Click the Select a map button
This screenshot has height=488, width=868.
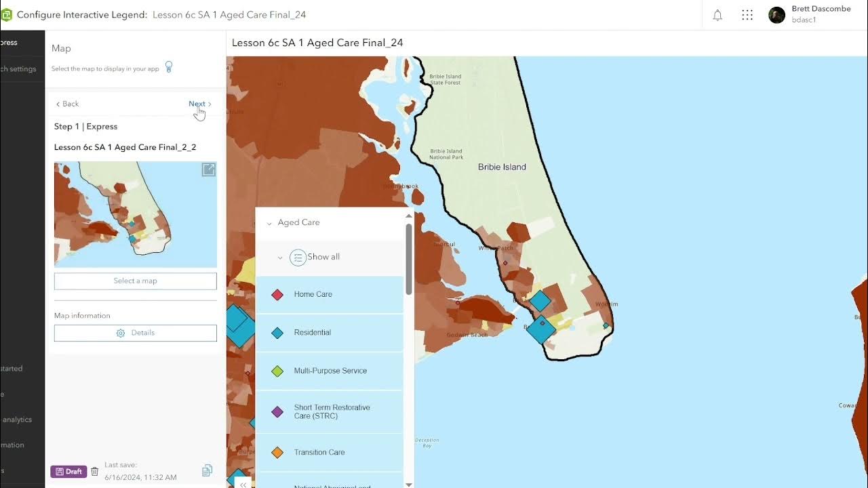(136, 281)
